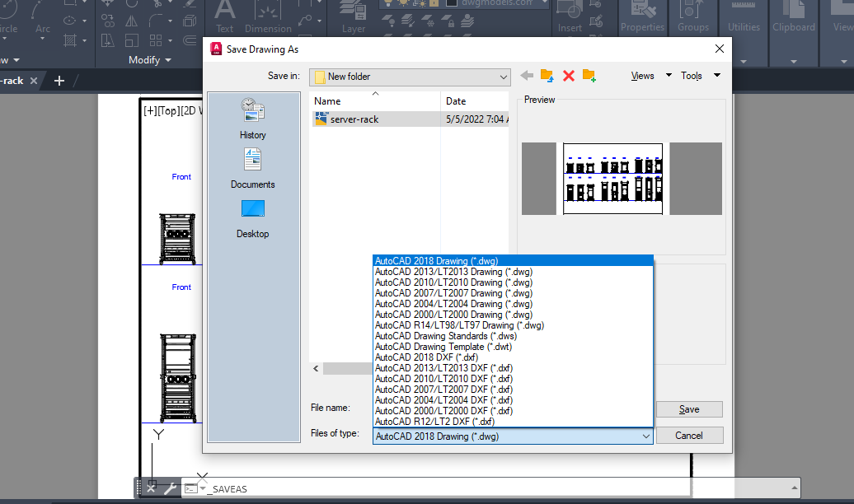Choose AutoCAD 2010/LT2010 Drawing (*.dwg)
Viewport: 854px width, 504px height.
pyautogui.click(x=513, y=282)
